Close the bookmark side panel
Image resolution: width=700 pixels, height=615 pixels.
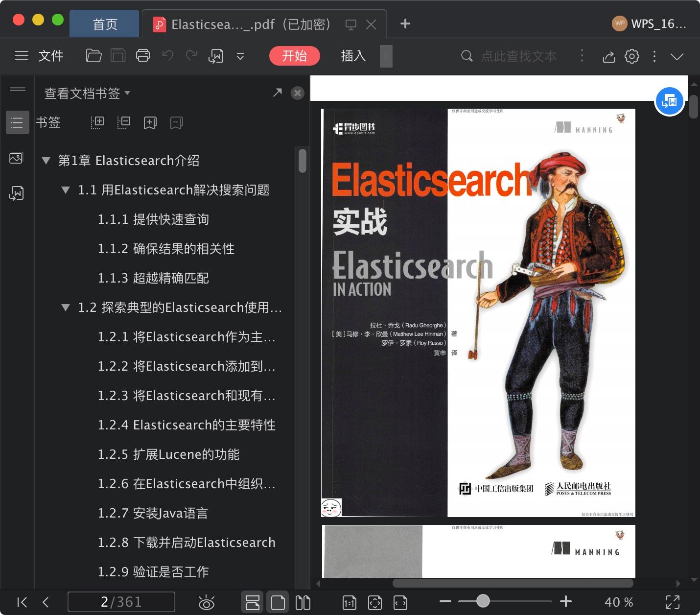(x=297, y=93)
